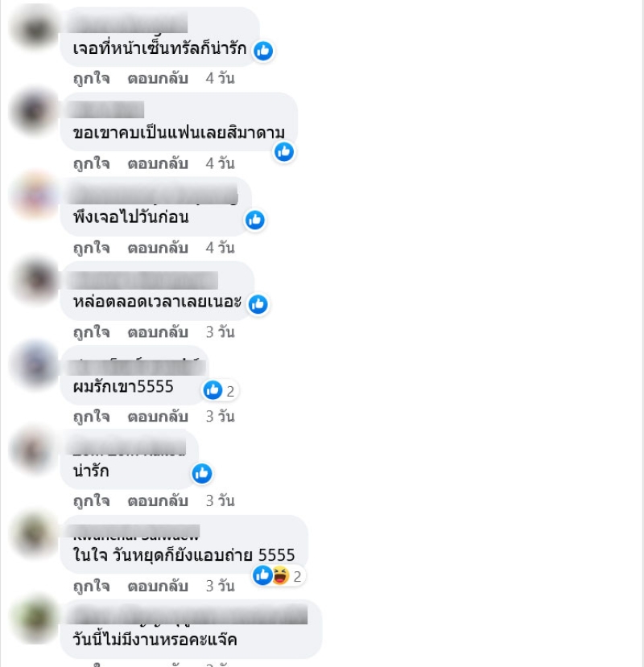The height and width of the screenshot is (667, 644).
Task: Click the blurred author name above 'พึงเจอไปวันก่อน'
Action: click(x=154, y=195)
